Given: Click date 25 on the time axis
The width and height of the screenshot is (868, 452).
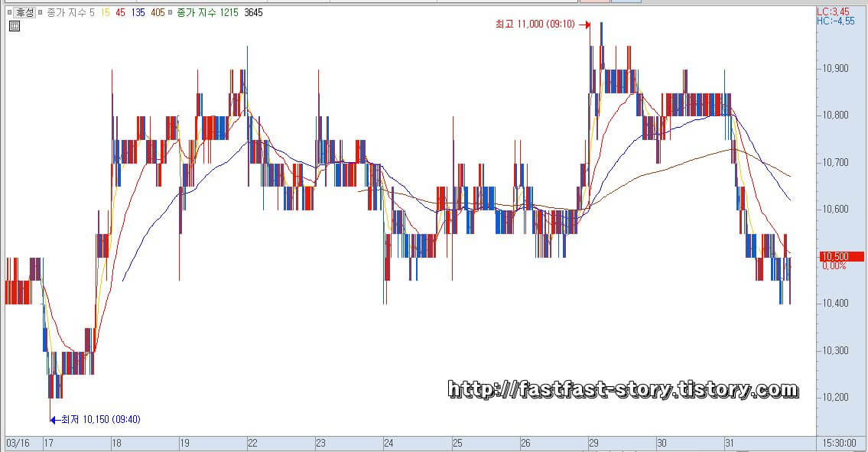Looking at the screenshot, I should (x=457, y=443).
